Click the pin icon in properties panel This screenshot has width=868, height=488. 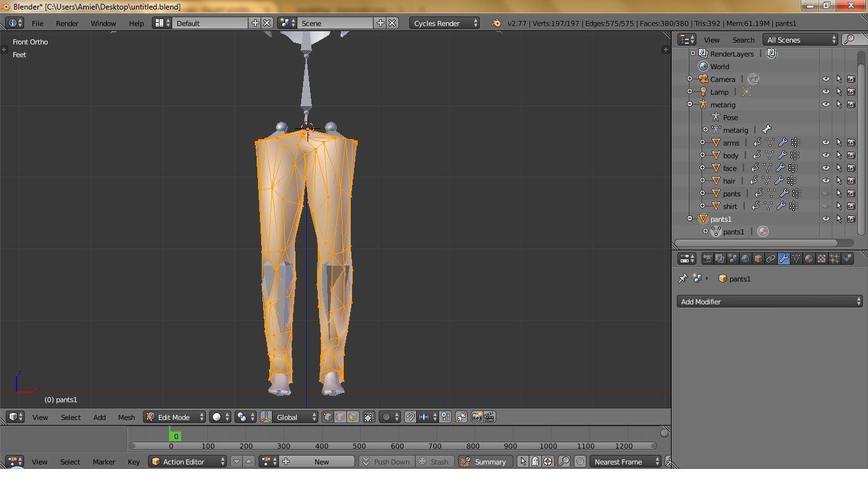(x=683, y=278)
